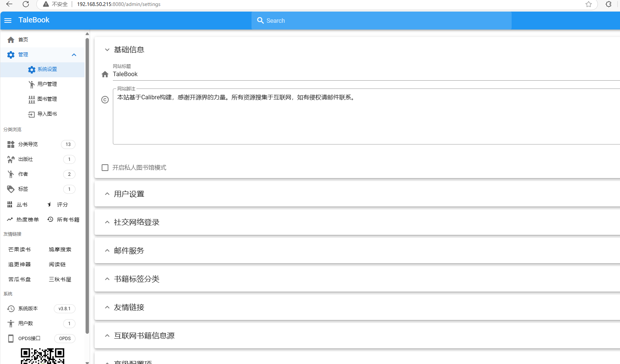Click the 用户管理 person icon
The image size is (620, 364).
(x=32, y=85)
